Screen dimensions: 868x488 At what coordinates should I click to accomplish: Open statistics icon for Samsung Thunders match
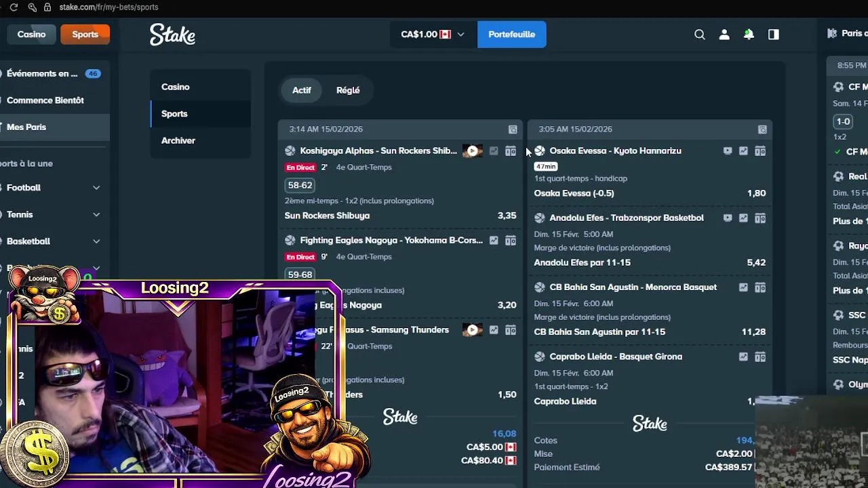click(x=494, y=330)
